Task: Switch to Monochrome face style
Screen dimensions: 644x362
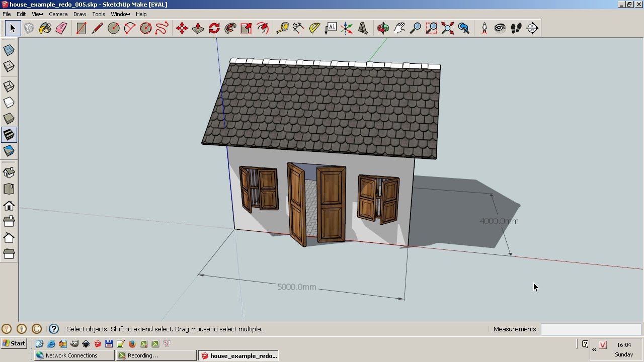Action: point(9,151)
